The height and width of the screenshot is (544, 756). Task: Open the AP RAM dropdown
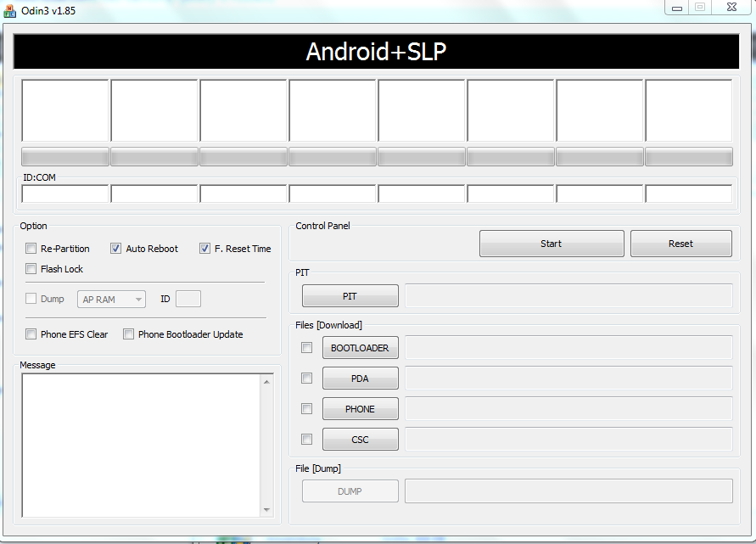[111, 299]
